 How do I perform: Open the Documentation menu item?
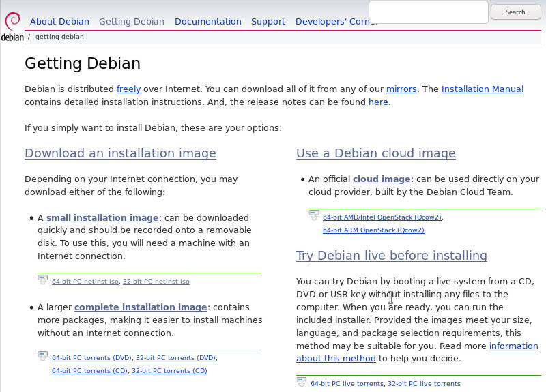coord(208,22)
